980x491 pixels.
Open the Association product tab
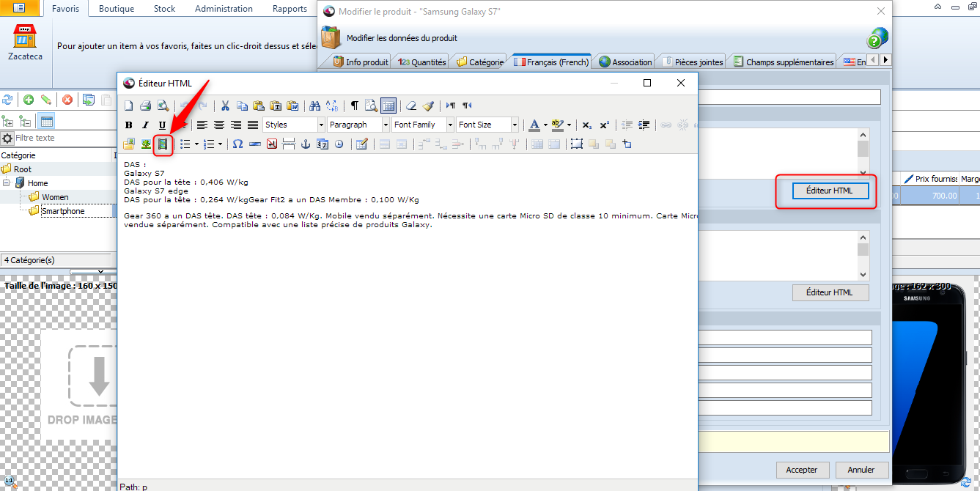click(625, 62)
